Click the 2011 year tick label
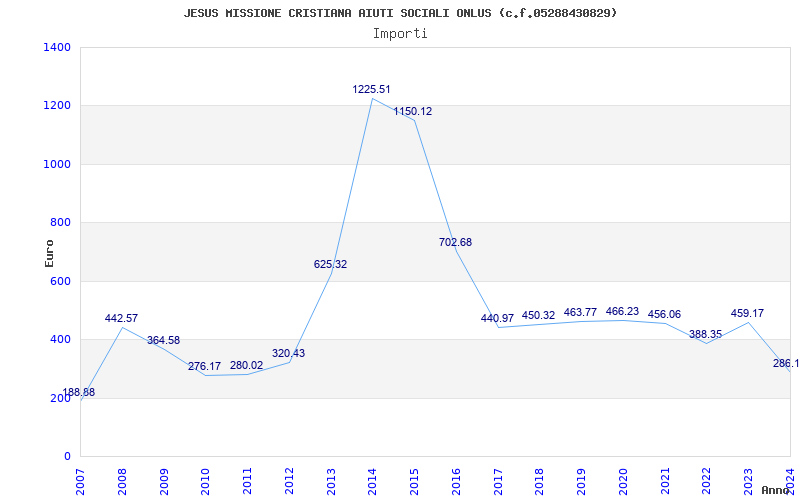Viewport: 800px width, 500px height. pos(247,481)
